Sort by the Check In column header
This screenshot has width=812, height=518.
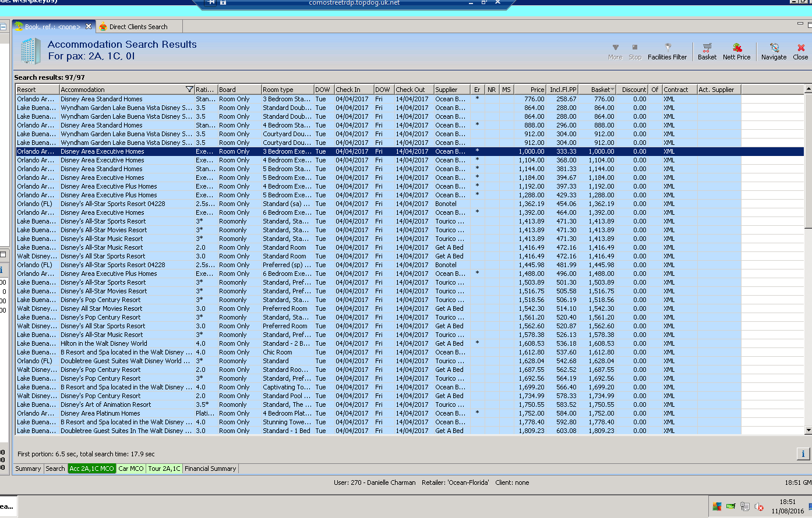tap(354, 90)
